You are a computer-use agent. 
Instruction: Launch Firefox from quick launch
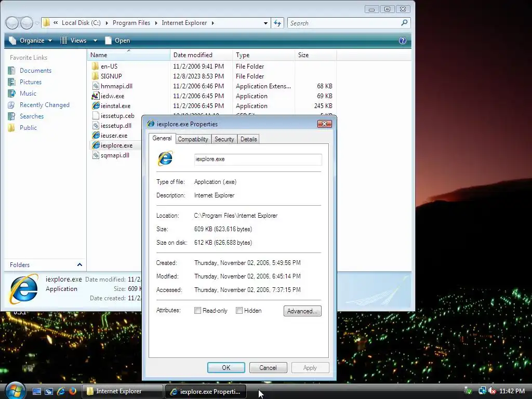(73, 391)
